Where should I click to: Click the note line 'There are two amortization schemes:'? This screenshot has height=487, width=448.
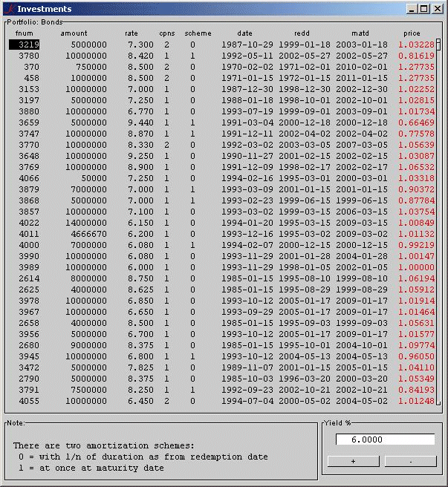(x=104, y=445)
